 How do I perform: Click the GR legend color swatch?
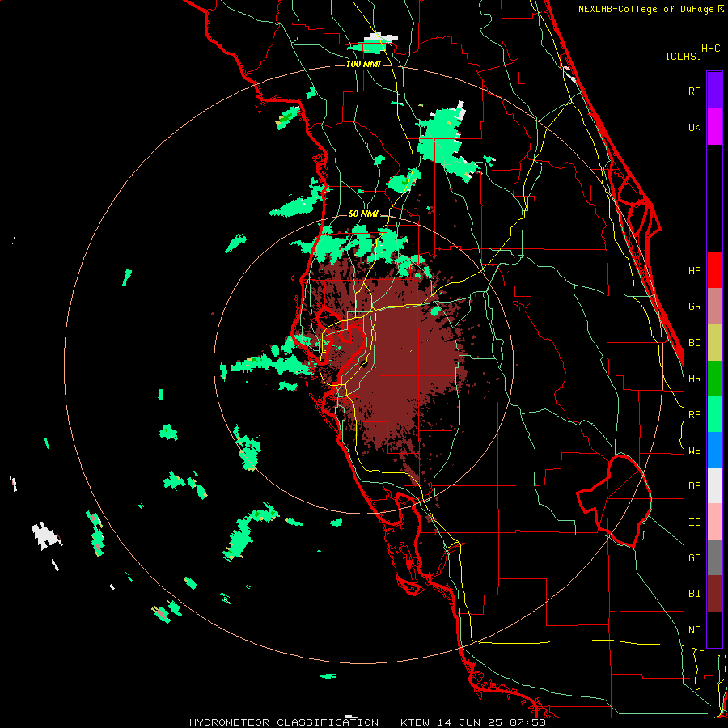point(714,307)
